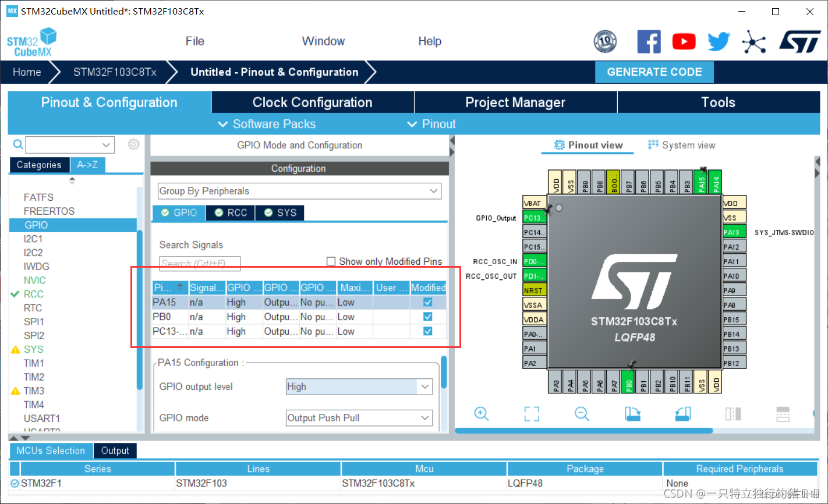
Task: Zoom in on the chip pinout
Action: coord(482,414)
